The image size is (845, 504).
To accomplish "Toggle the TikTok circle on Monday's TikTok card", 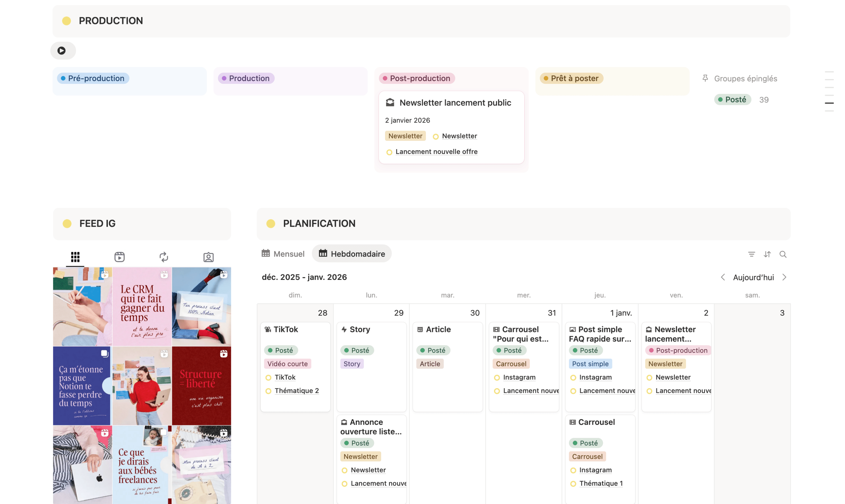I will pyautogui.click(x=268, y=377).
